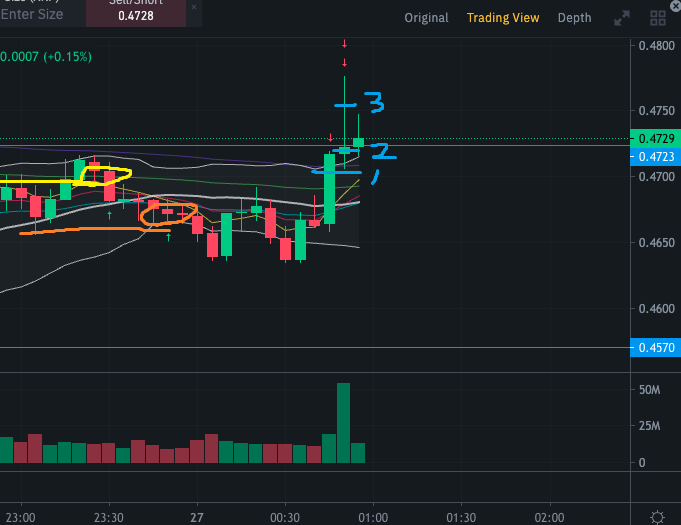
Task: Click the tallest green volume bar
Action: (343, 423)
